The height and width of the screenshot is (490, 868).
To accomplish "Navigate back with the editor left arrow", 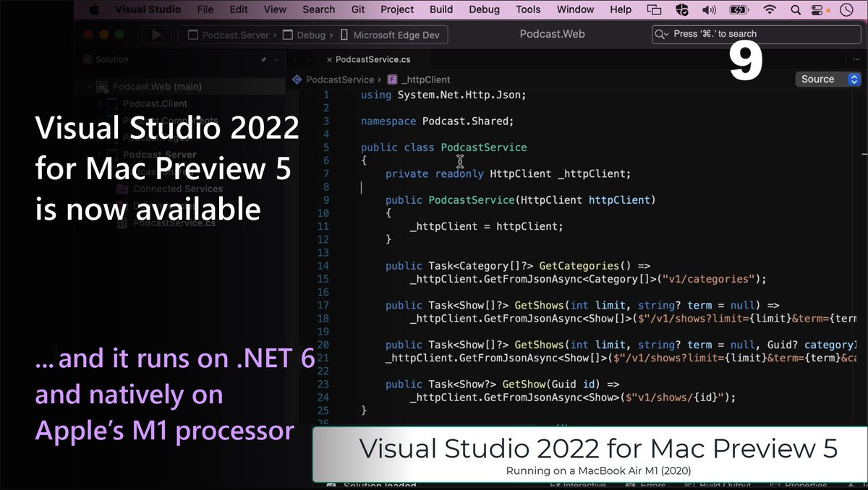I will (294, 59).
